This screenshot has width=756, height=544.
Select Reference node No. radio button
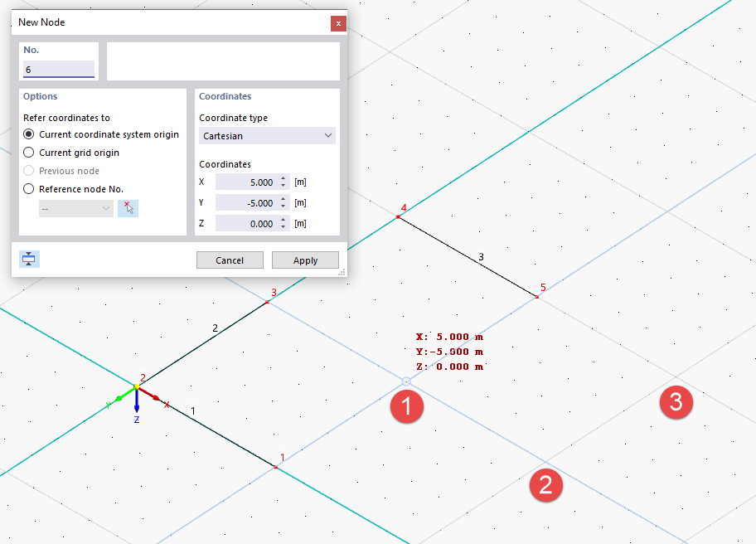tap(29, 189)
